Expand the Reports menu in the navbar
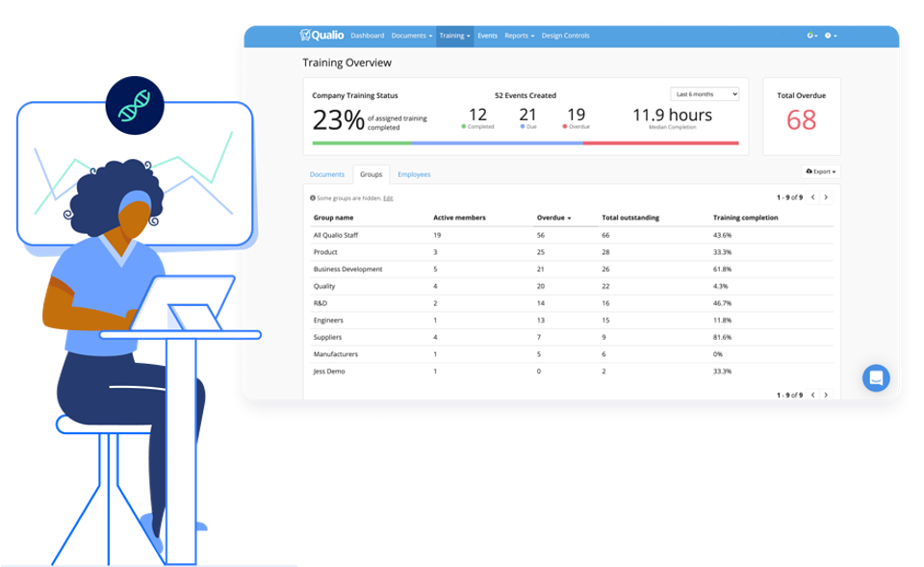This screenshot has height=567, width=924. coord(517,36)
